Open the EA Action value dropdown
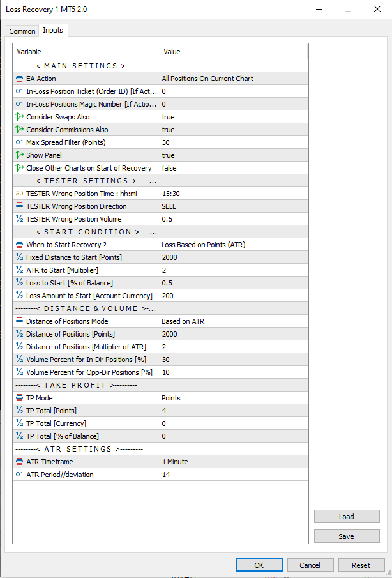The image size is (392, 578). [x=233, y=79]
